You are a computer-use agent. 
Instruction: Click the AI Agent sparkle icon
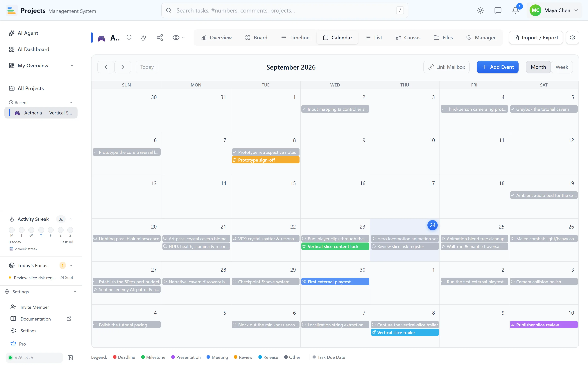pyautogui.click(x=12, y=33)
